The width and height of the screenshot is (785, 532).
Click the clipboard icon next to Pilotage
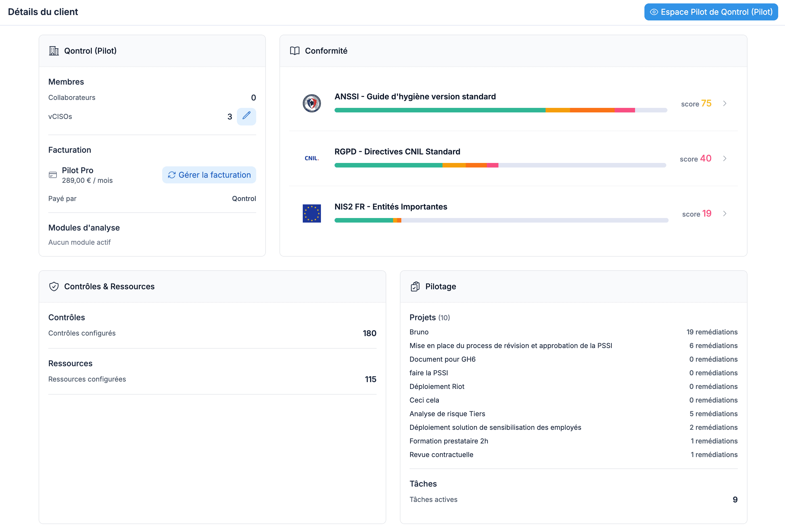(x=415, y=286)
